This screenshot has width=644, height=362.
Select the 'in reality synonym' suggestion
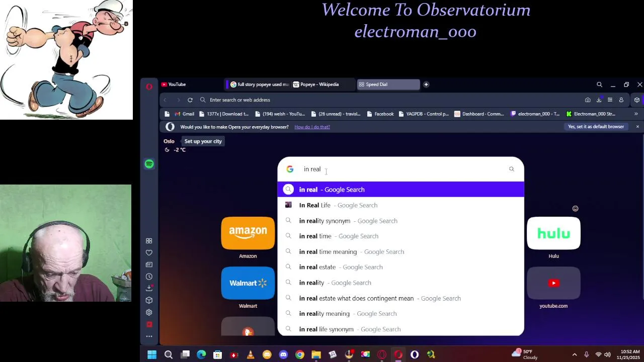click(400, 221)
